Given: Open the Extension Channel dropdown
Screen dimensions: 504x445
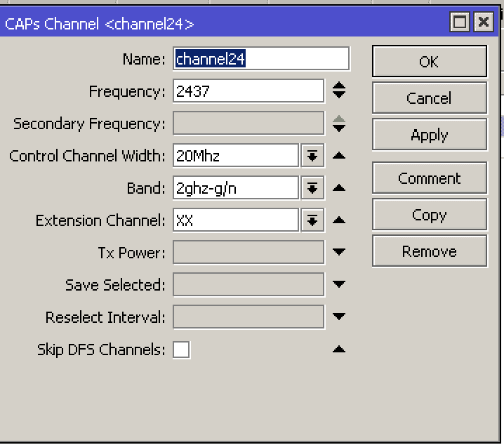Looking at the screenshot, I should coord(312,220).
